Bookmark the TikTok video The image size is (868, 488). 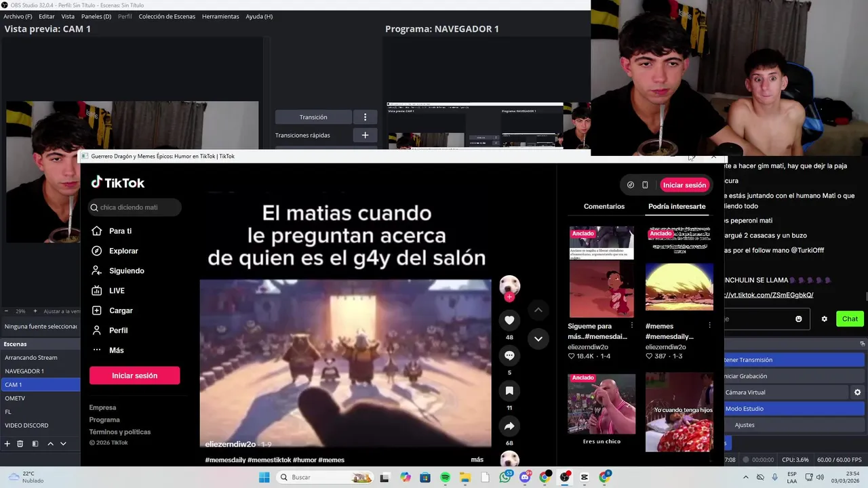pyautogui.click(x=509, y=390)
